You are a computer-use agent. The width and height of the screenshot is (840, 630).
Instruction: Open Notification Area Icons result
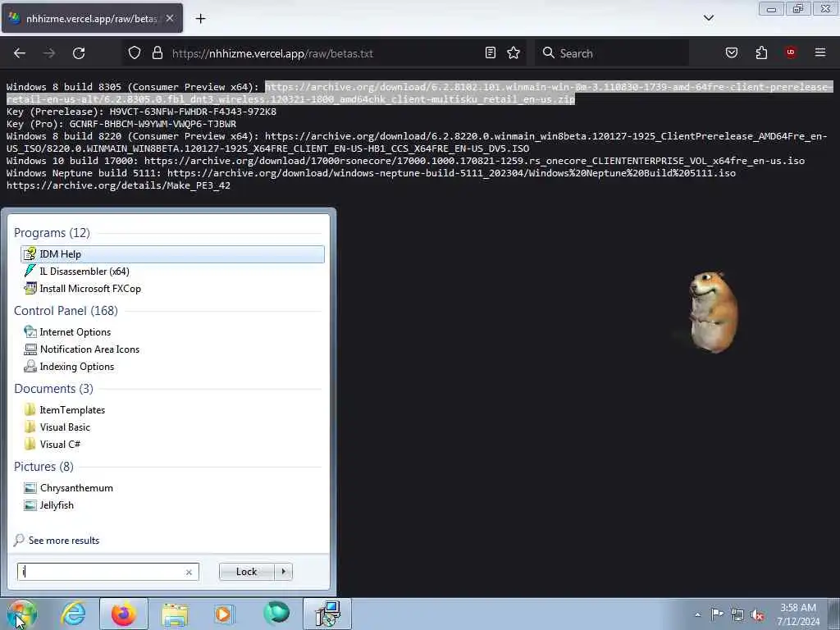click(x=172, y=349)
